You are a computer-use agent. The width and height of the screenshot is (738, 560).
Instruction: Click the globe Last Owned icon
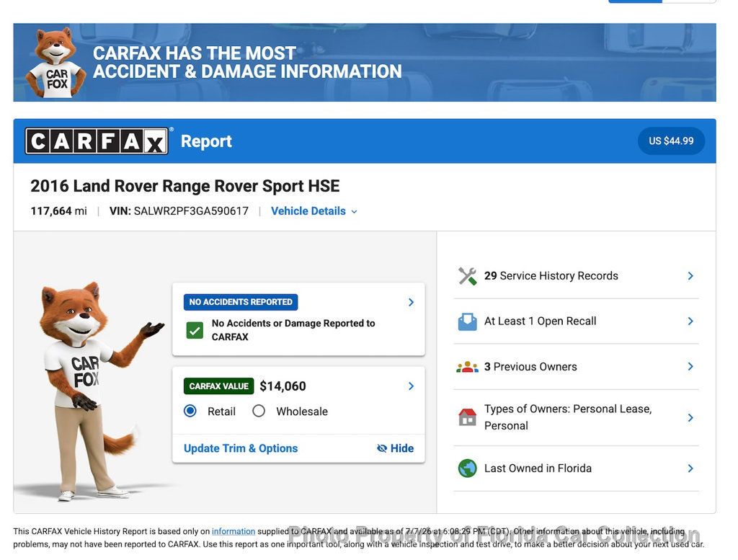[x=467, y=468]
